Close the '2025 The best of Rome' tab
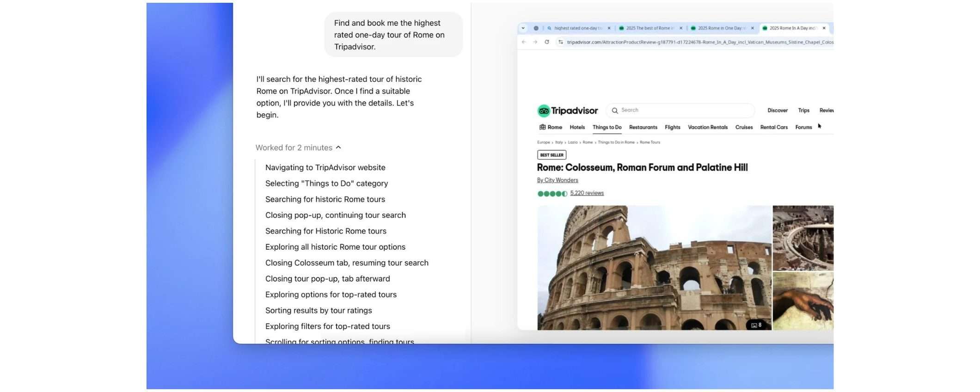This screenshot has height=392, width=980. (x=681, y=28)
